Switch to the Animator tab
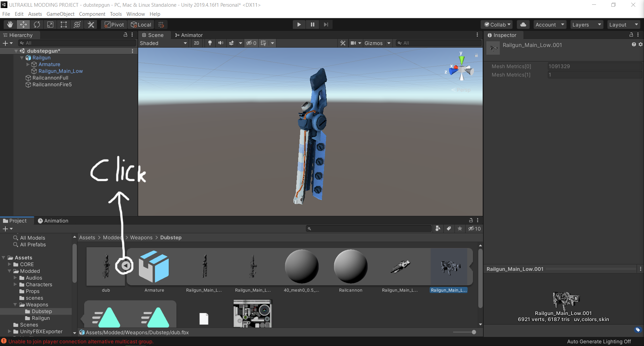 pos(189,35)
